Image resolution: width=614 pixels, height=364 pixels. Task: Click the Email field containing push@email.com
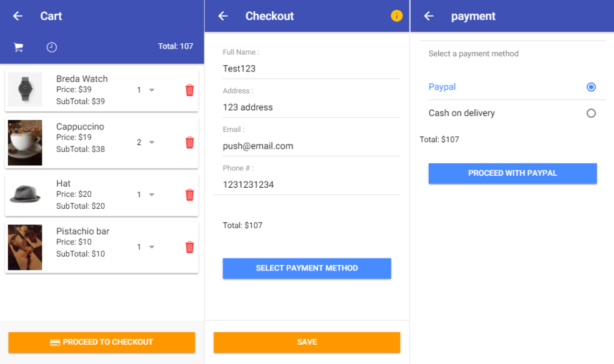pos(307,146)
